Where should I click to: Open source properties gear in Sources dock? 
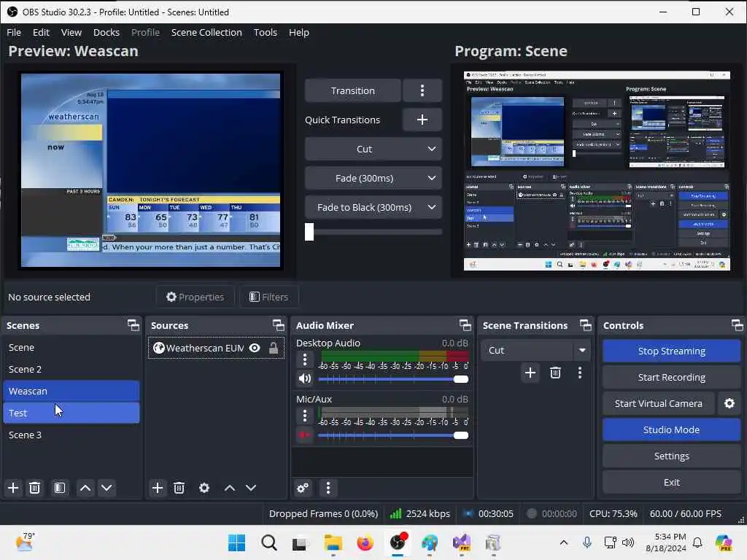click(204, 488)
